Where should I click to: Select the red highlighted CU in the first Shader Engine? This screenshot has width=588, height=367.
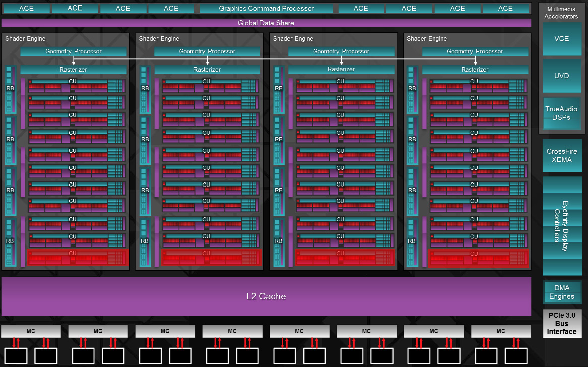point(78,258)
